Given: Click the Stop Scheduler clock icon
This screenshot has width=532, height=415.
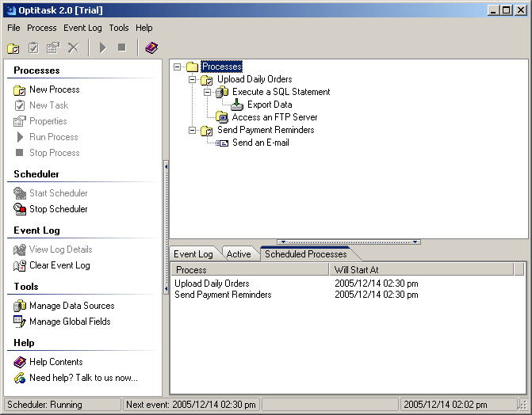Looking at the screenshot, I should click(20, 209).
